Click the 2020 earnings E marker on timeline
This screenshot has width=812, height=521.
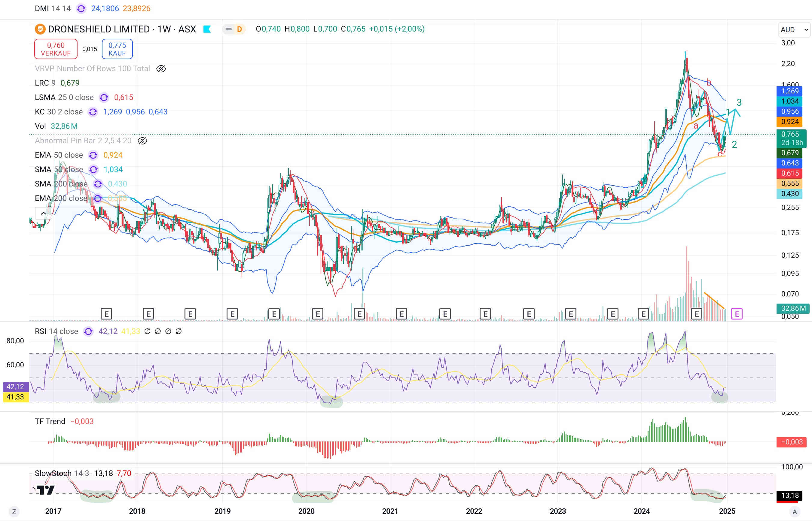(317, 314)
